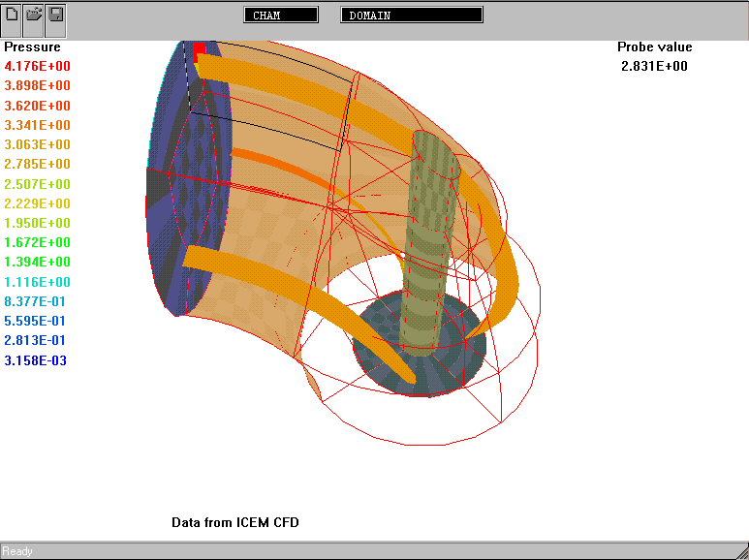Image resolution: width=749 pixels, height=560 pixels.
Task: Open a file with the folder icon
Action: 34,16
